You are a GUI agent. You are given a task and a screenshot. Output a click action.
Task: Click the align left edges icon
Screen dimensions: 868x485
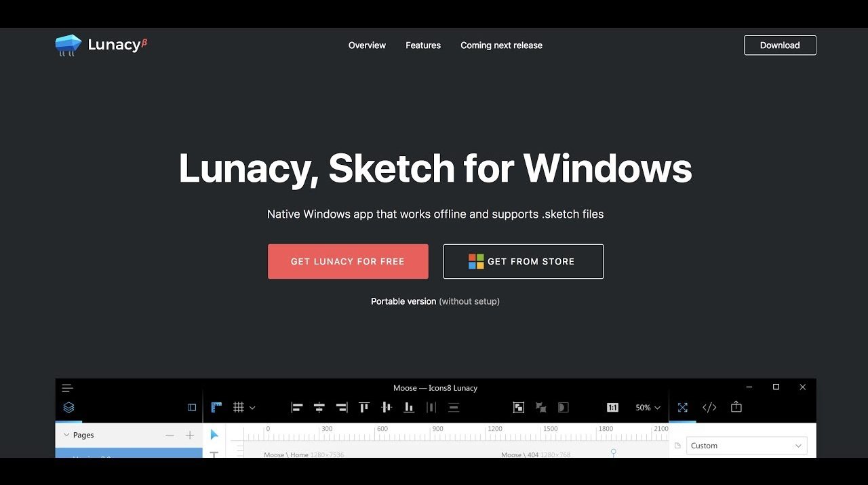(x=297, y=408)
